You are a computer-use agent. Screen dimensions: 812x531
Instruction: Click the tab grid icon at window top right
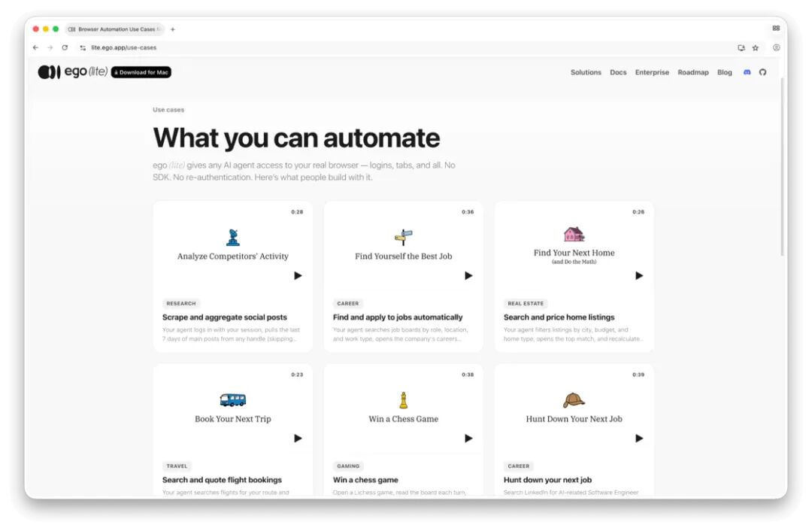pyautogui.click(x=776, y=29)
